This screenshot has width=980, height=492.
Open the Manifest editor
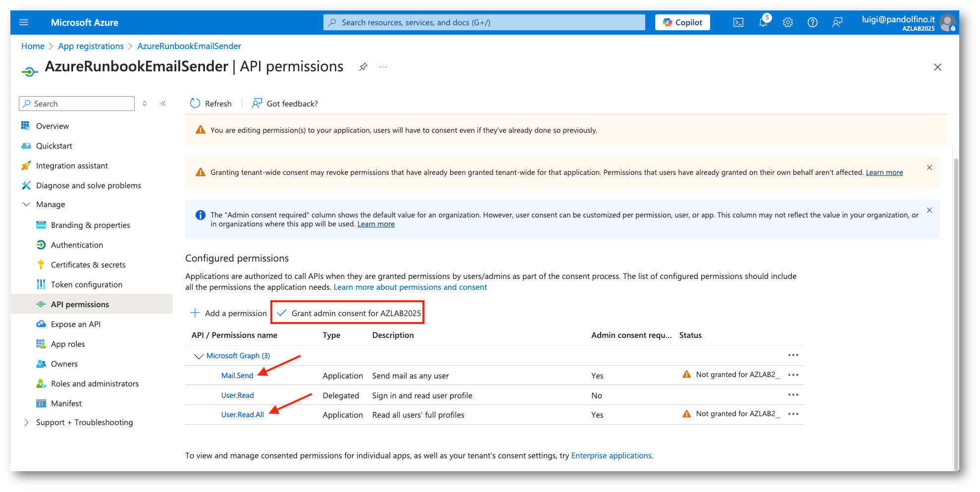(66, 403)
